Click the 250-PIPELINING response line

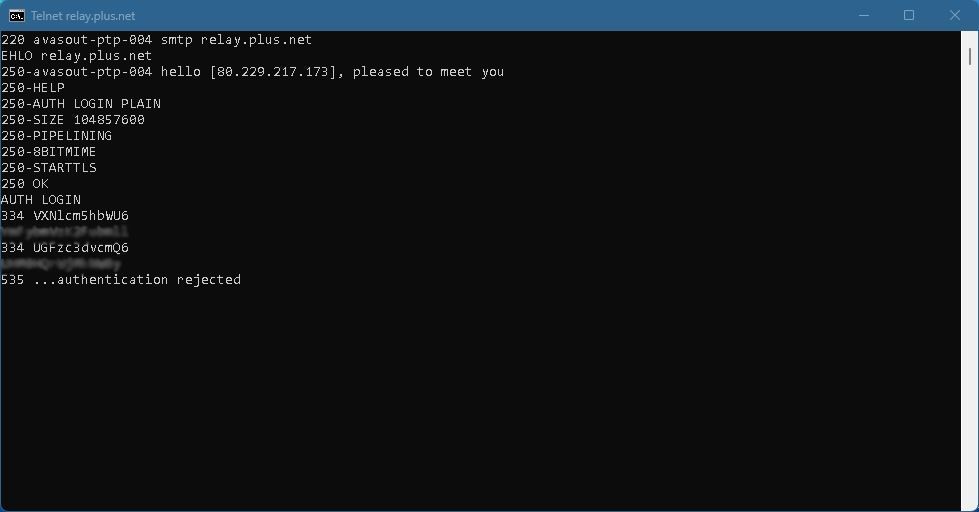(x=57, y=136)
